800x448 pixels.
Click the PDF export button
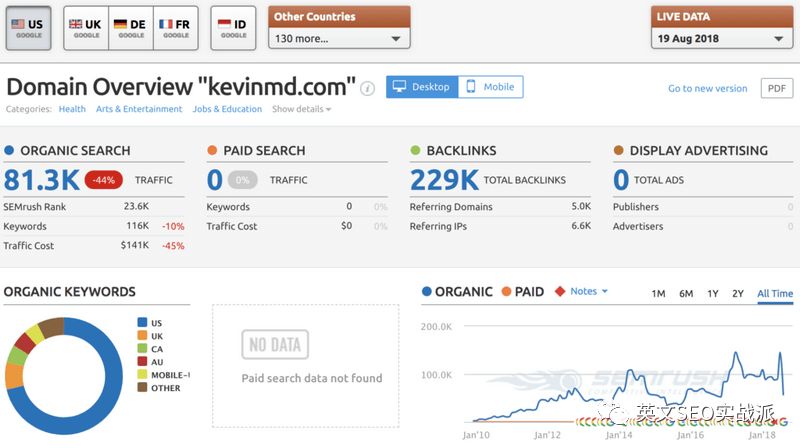coord(777,88)
